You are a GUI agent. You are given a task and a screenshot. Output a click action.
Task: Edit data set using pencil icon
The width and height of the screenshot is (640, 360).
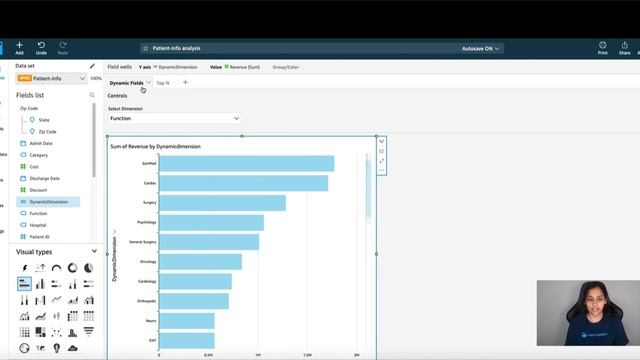pos(92,66)
